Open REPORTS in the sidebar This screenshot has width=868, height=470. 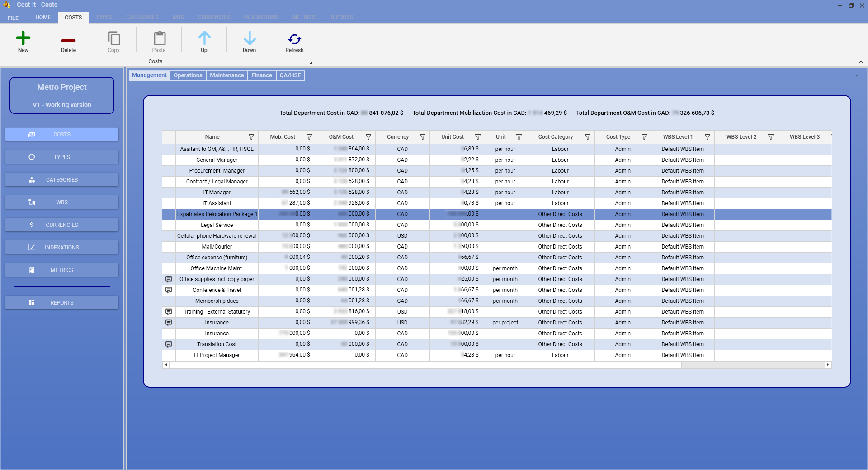tap(62, 303)
